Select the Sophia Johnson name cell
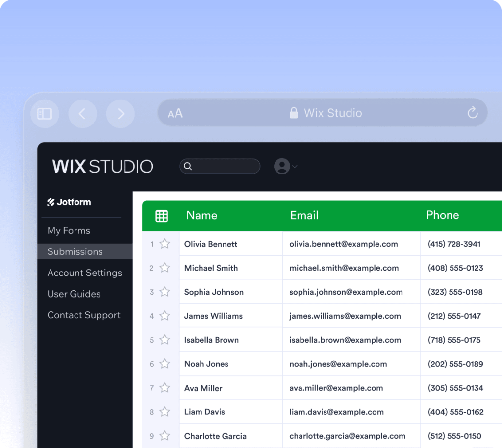 (231, 292)
